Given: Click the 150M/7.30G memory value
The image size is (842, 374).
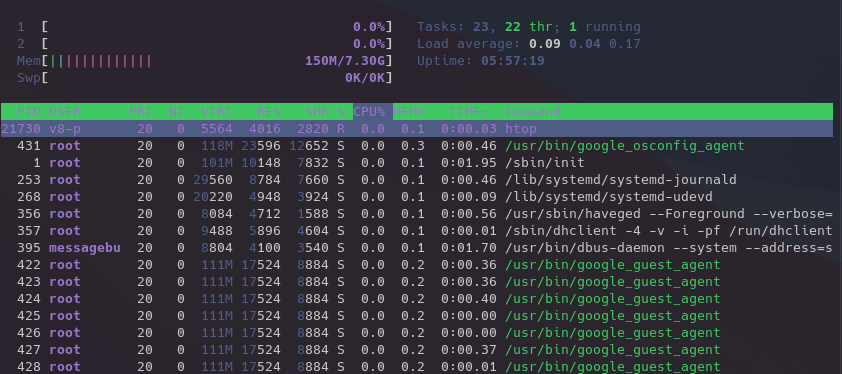Looking at the screenshot, I should [345, 61].
